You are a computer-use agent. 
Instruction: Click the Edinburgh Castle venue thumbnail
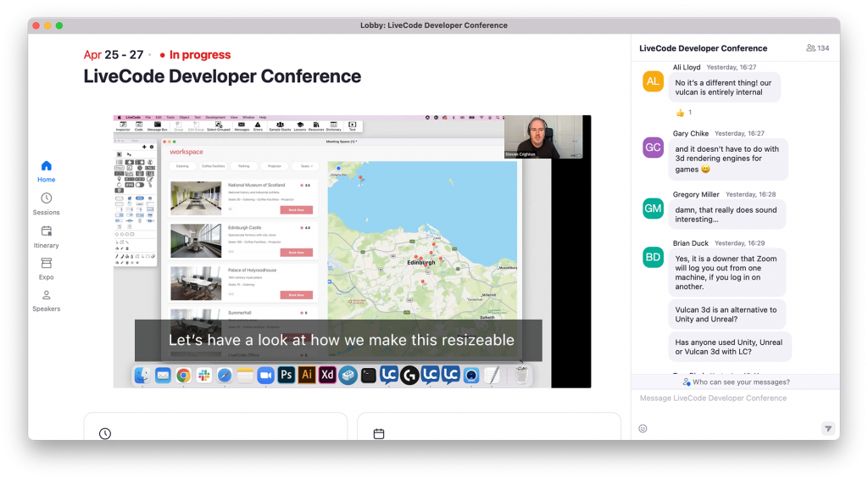(196, 240)
